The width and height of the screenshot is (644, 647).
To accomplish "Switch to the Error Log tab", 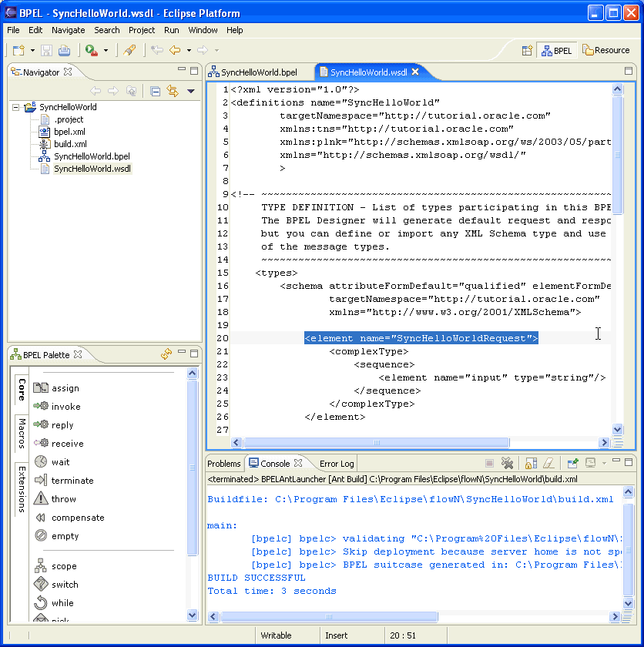I will (x=336, y=464).
